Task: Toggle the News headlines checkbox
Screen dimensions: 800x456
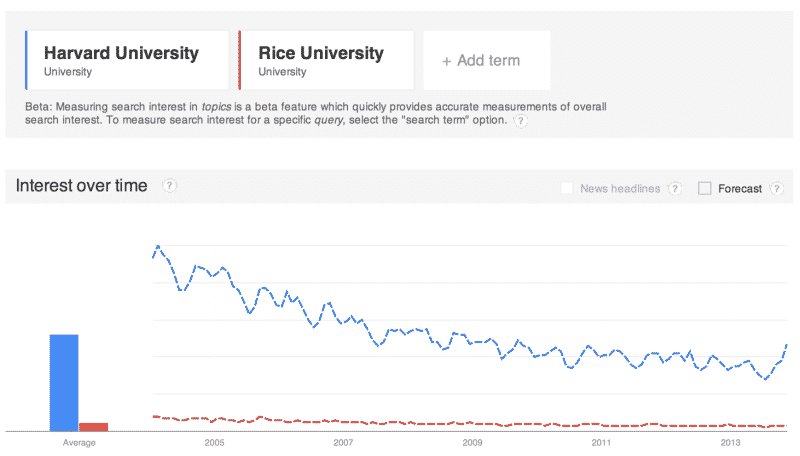Action: [x=567, y=188]
